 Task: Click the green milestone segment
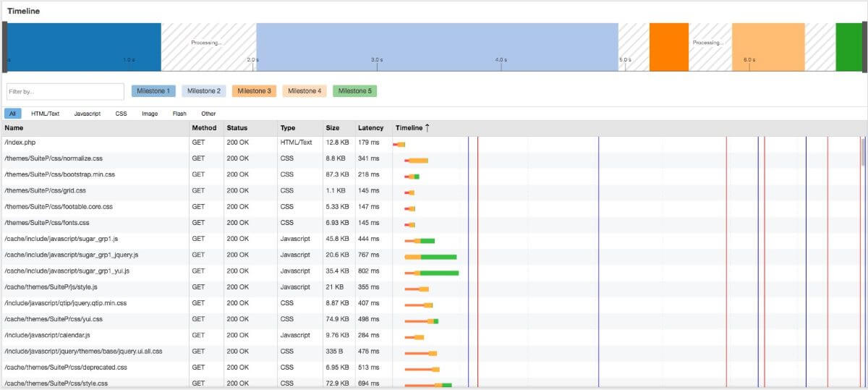click(x=848, y=47)
